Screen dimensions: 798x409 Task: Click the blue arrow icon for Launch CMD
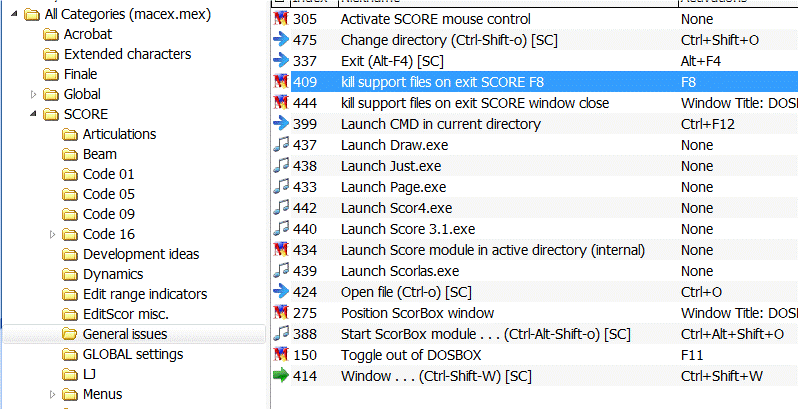tap(281, 124)
